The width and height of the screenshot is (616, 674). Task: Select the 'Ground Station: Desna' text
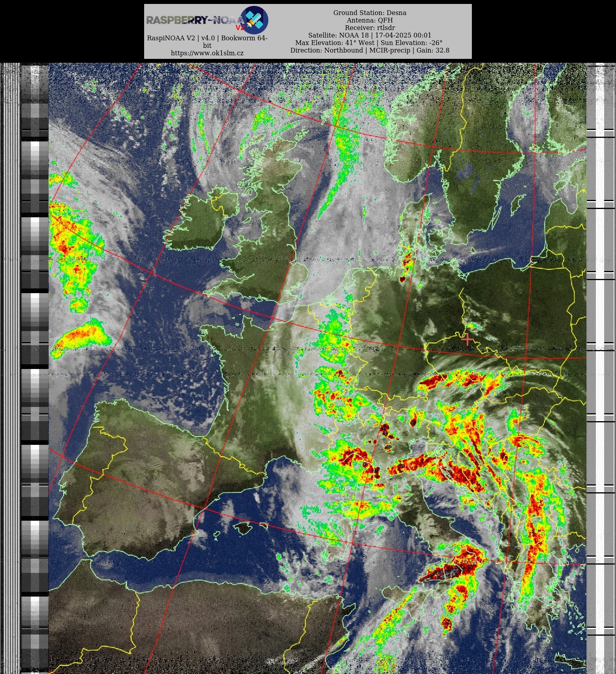point(370,13)
